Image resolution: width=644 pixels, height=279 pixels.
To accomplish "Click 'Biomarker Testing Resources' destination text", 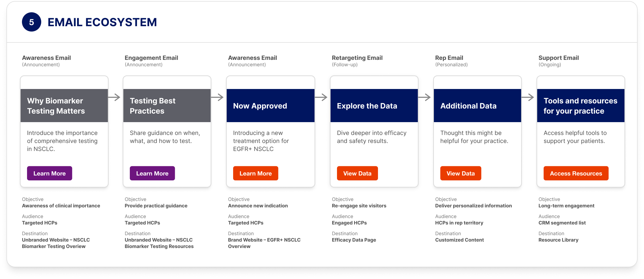I will 159,246.
